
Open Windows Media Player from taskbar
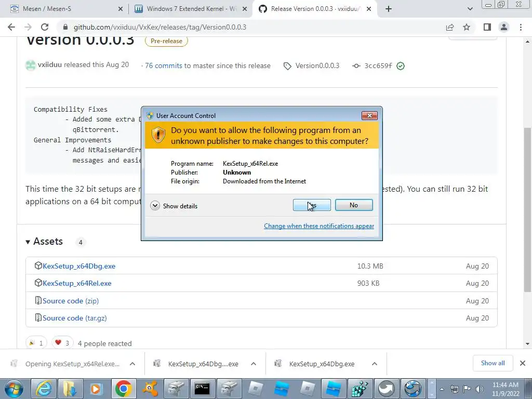tap(96, 389)
